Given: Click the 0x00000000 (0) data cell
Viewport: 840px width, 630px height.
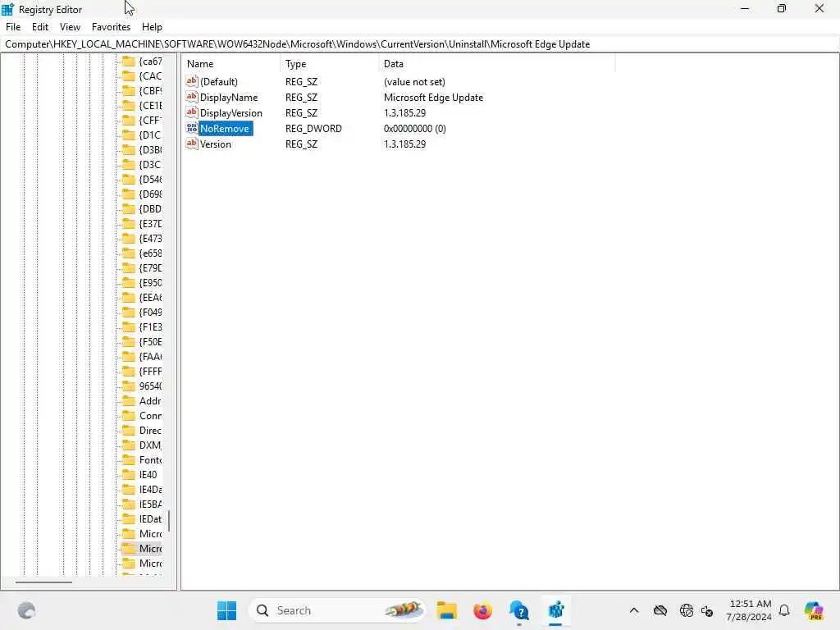Looking at the screenshot, I should [x=414, y=129].
